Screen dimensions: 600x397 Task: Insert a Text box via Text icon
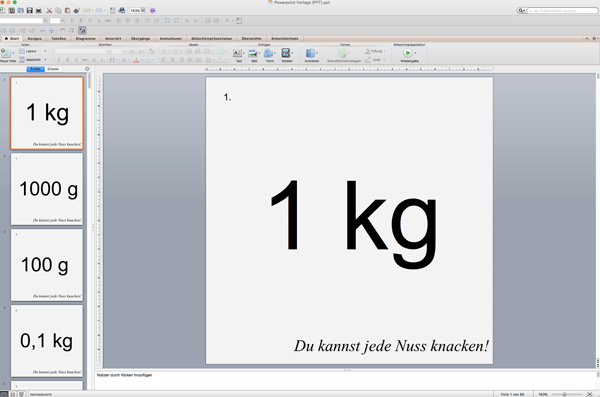pyautogui.click(x=238, y=55)
